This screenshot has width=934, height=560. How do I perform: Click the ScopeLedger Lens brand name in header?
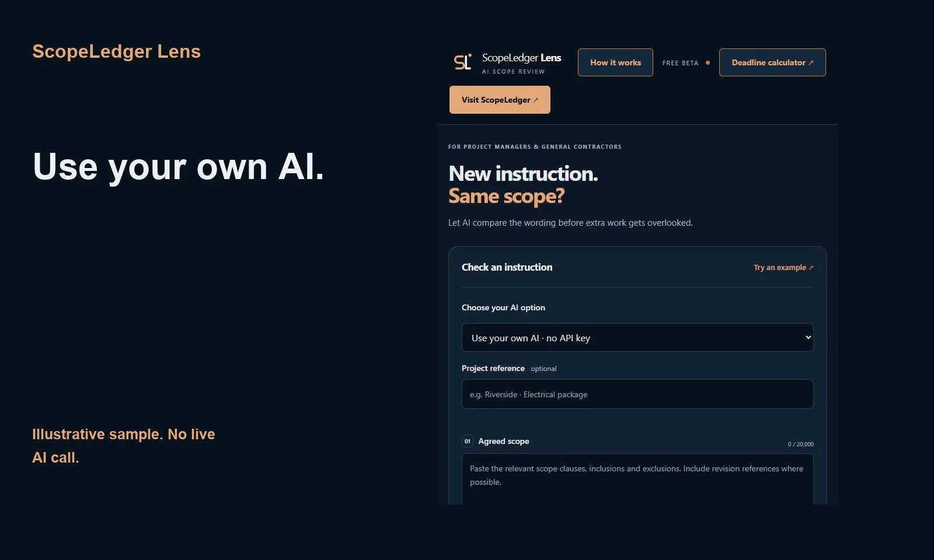point(521,58)
